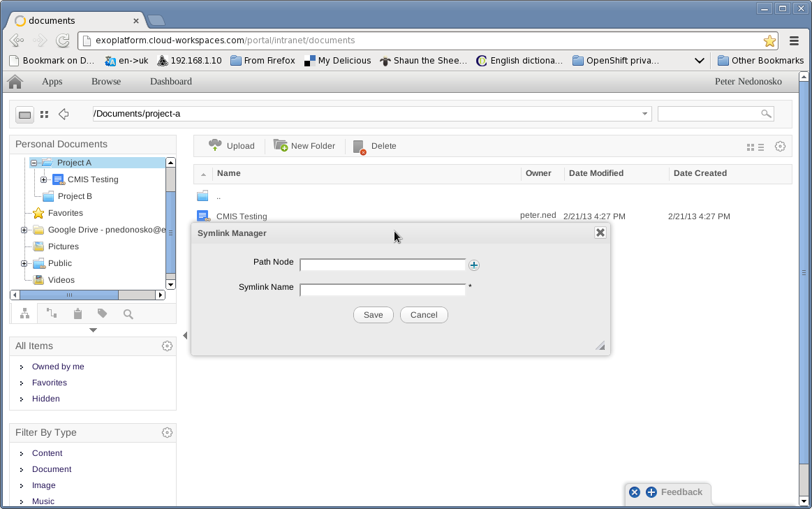Click the Owned by me filter

pos(58,367)
